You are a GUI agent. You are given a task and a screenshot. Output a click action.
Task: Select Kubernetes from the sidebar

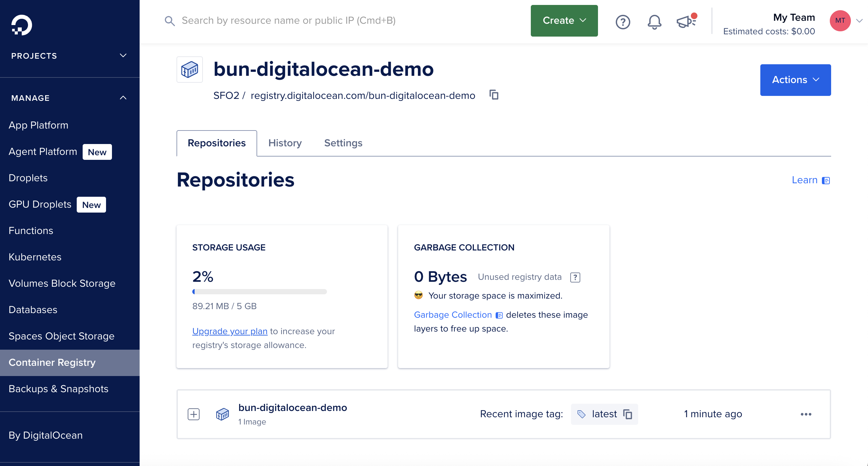(35, 257)
